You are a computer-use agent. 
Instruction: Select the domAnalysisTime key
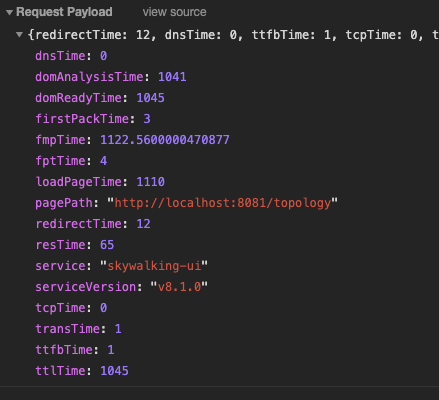89,77
